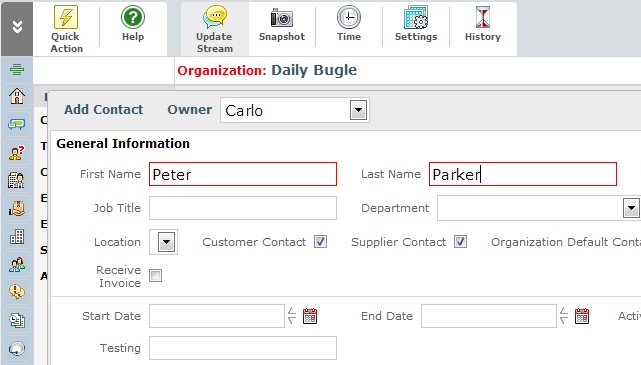Select the First Name field containing Peter
Image resolution: width=641 pixels, height=365 pixels.
pyautogui.click(x=243, y=174)
